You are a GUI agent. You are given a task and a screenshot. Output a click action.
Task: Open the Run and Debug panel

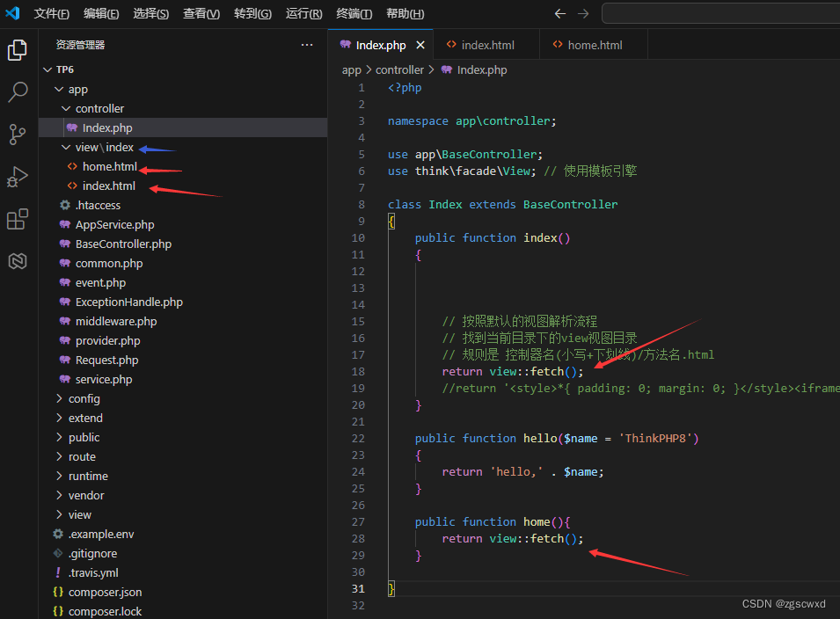pos(18,176)
